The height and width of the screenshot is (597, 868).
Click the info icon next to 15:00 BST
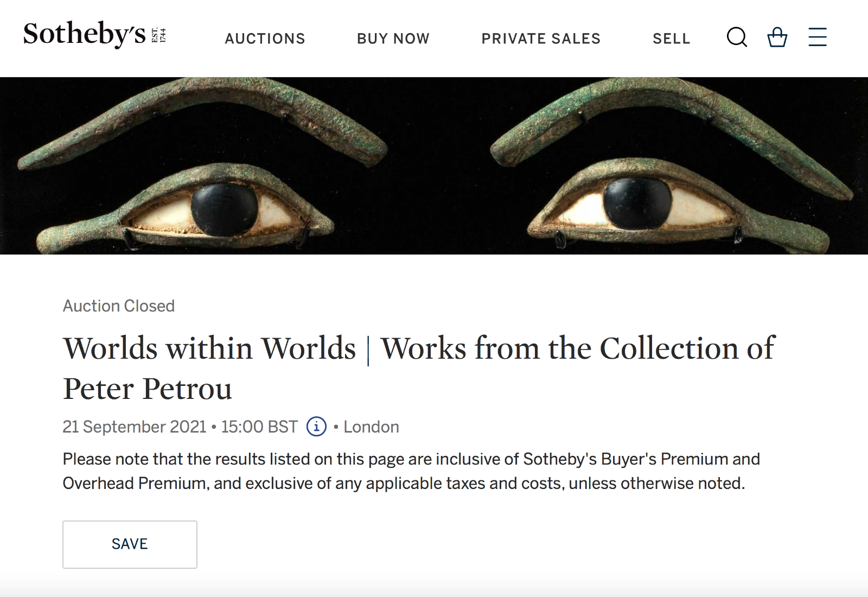pos(316,428)
